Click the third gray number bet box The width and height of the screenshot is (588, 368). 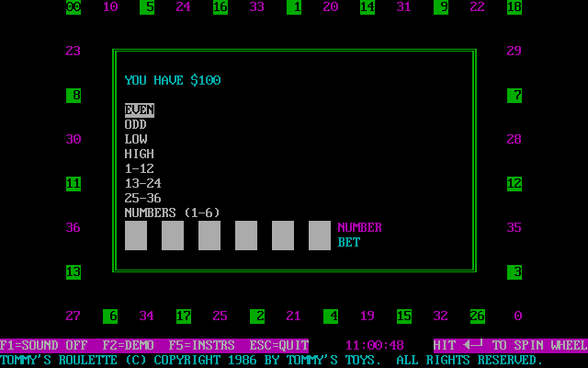pyautogui.click(x=209, y=236)
